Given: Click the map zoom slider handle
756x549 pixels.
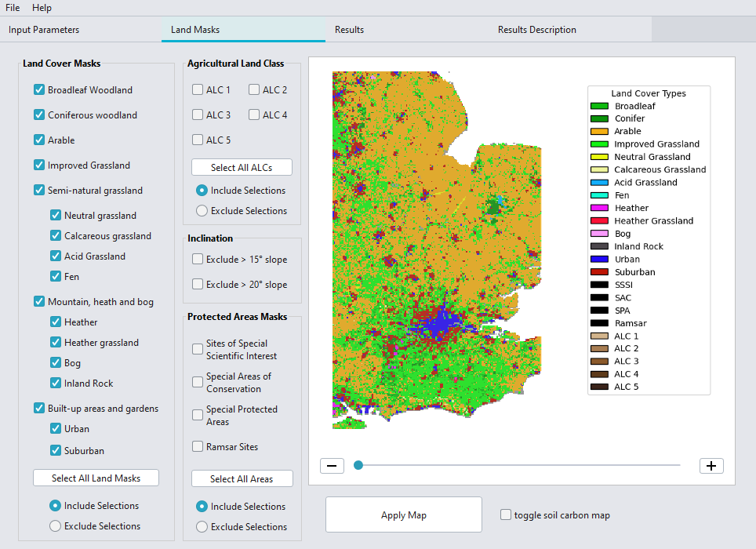Looking at the screenshot, I should (x=358, y=466).
